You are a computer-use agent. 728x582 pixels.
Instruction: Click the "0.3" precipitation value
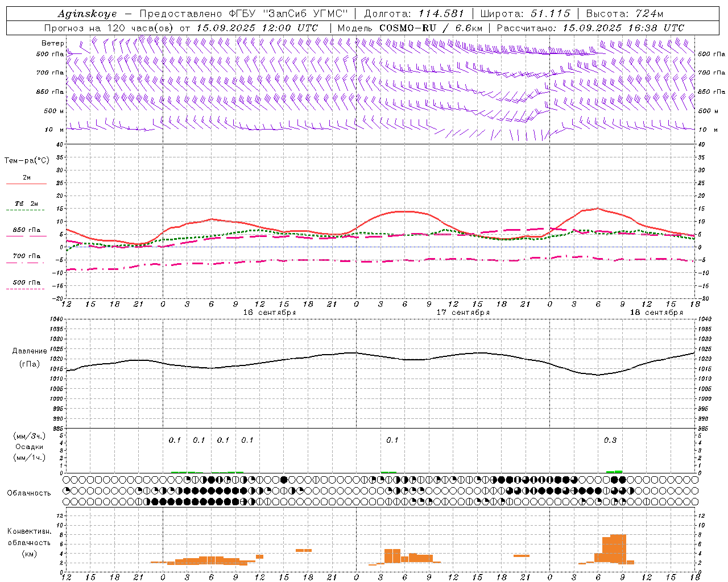click(610, 440)
